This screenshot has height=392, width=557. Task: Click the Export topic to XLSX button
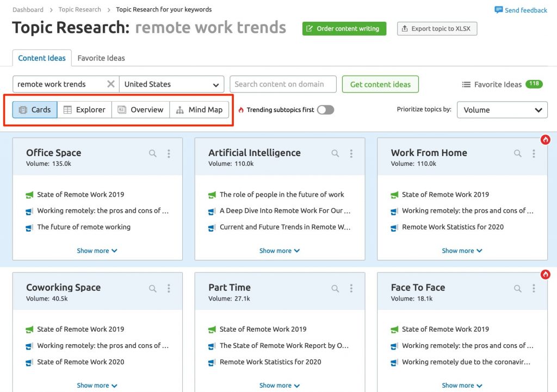coord(436,28)
